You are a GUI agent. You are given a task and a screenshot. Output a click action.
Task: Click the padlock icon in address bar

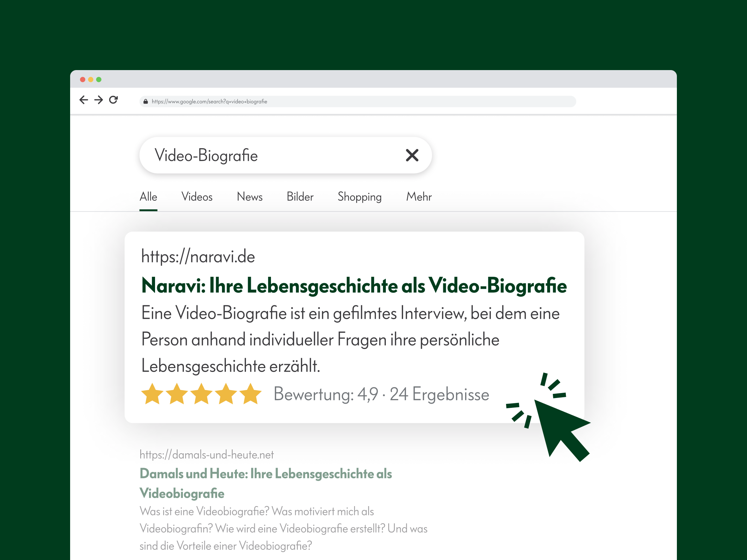click(x=146, y=101)
